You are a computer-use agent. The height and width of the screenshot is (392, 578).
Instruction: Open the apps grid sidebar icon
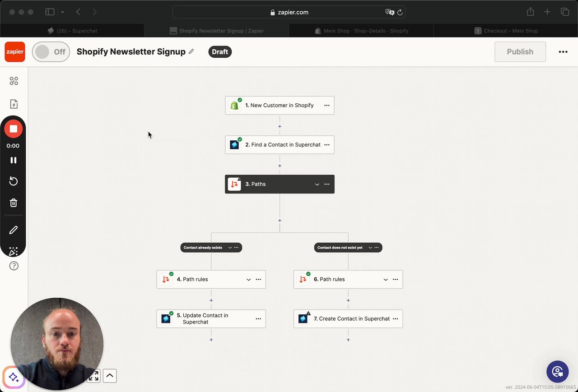coord(14,81)
